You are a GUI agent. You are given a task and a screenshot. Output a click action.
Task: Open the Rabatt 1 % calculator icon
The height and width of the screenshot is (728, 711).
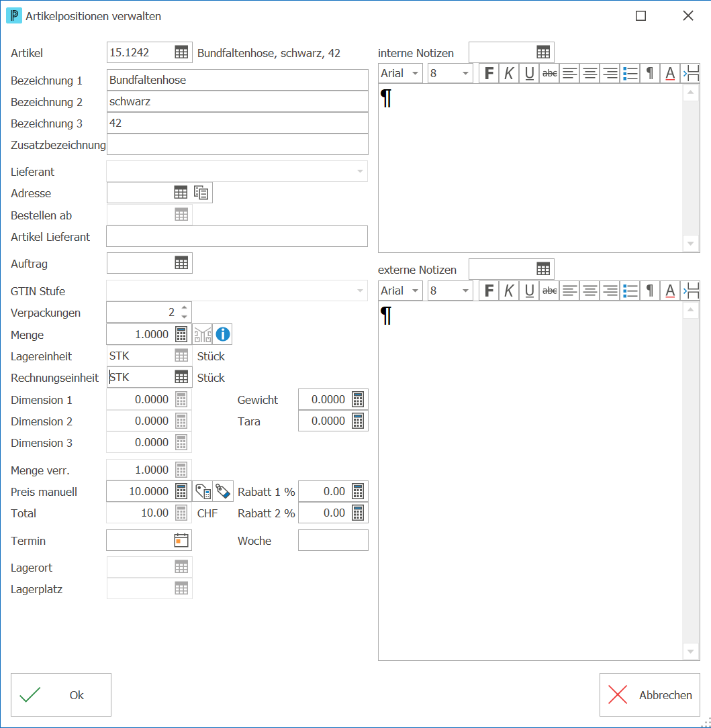pos(358,491)
